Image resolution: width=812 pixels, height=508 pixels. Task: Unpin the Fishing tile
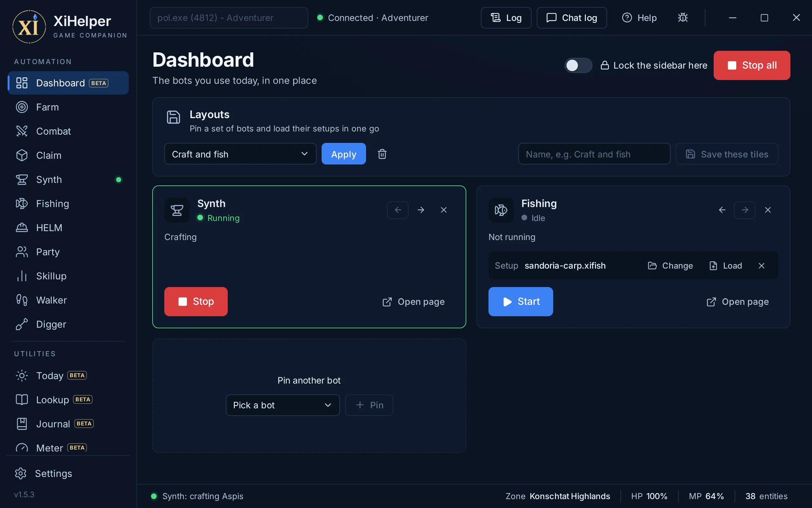pos(768,210)
